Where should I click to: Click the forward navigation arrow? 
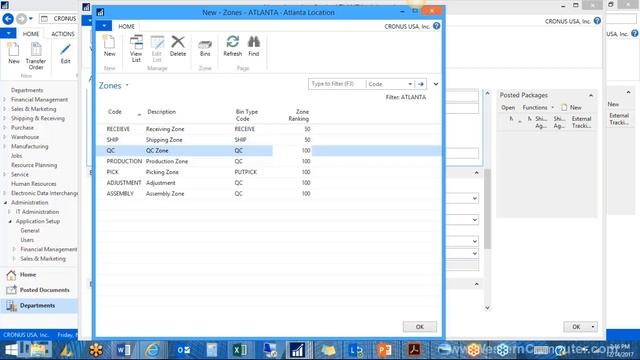[x=21, y=19]
